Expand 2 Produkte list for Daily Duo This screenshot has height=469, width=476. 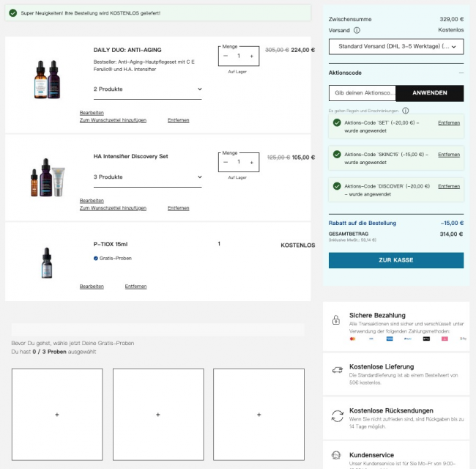(x=147, y=89)
